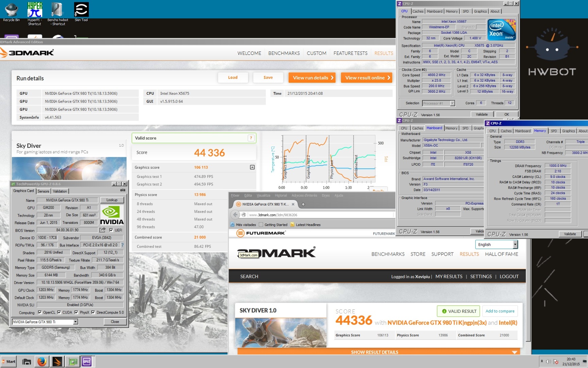This screenshot has height=368, width=588.
Task: Switch to CPU-Z in the taskbar
Action: click(87, 362)
